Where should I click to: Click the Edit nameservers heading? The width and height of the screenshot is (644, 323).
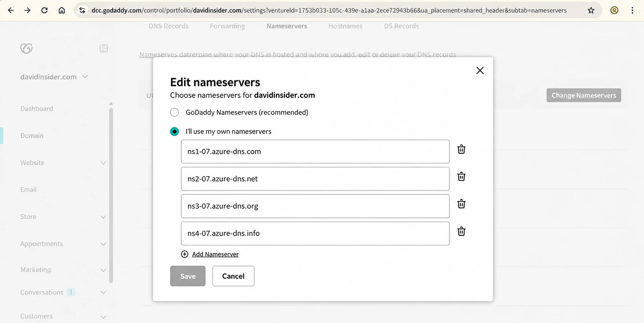(215, 82)
